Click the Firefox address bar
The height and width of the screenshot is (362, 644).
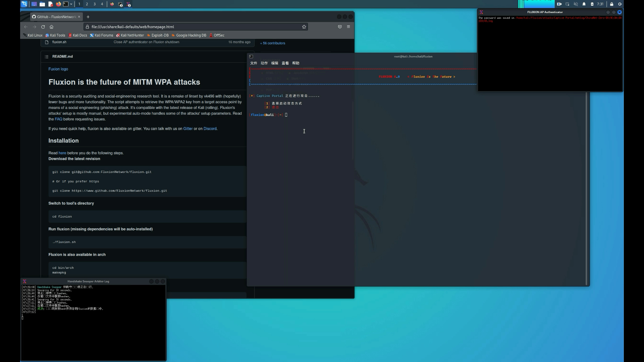(x=196, y=27)
